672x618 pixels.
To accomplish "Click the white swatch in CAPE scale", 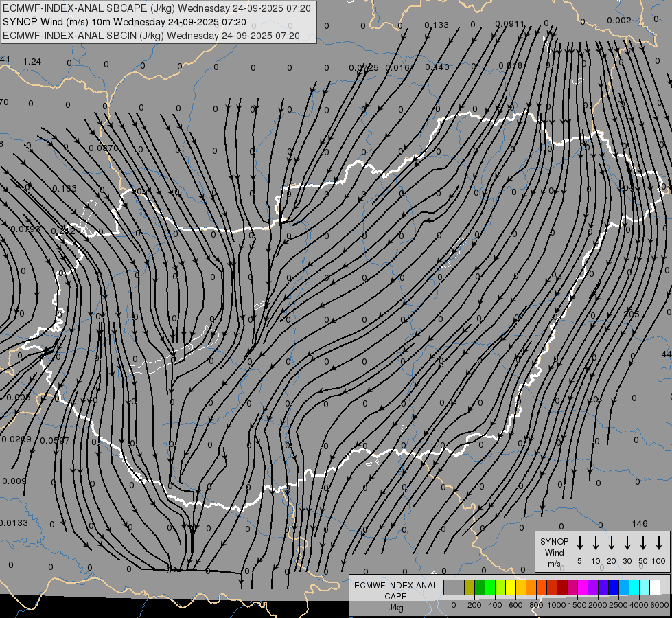I will click(x=655, y=587).
